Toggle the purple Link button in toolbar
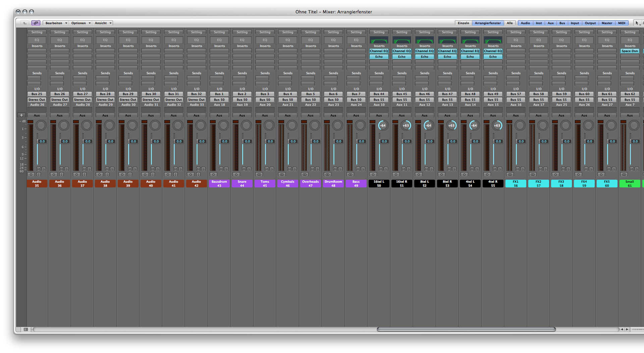 click(x=36, y=23)
